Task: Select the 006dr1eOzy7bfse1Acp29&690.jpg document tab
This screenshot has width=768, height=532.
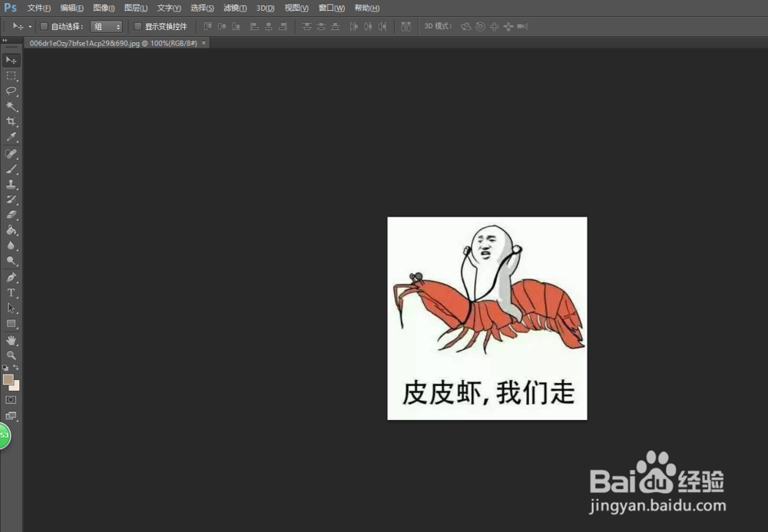Action: pyautogui.click(x=111, y=43)
